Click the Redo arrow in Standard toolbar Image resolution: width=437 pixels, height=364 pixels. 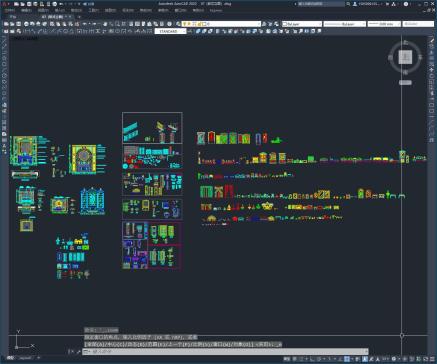coord(95,24)
